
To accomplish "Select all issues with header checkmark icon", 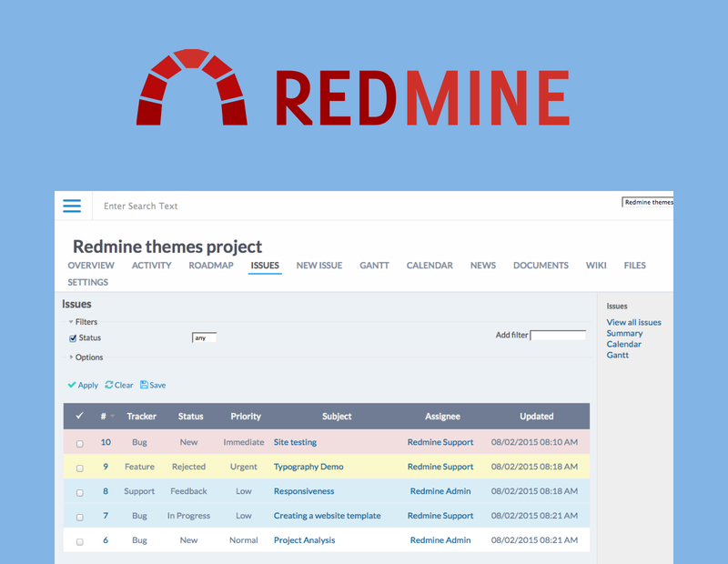I will click(x=78, y=416).
